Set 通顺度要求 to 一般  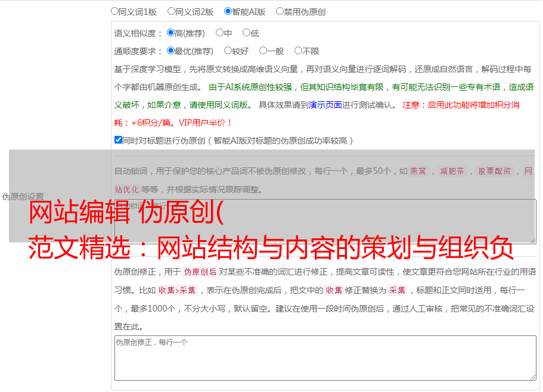(263, 51)
